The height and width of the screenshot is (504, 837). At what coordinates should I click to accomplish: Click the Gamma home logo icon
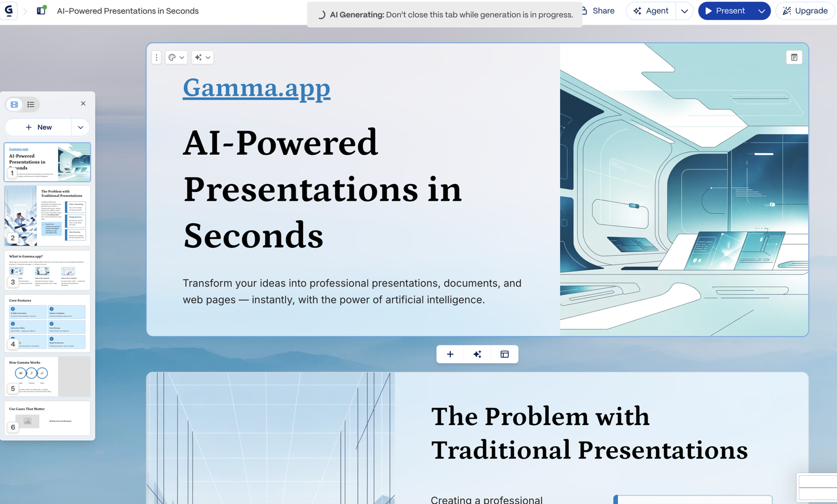click(x=9, y=10)
